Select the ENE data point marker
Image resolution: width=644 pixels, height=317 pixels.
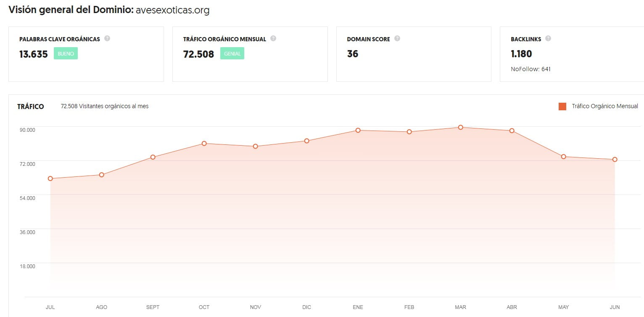tap(358, 131)
